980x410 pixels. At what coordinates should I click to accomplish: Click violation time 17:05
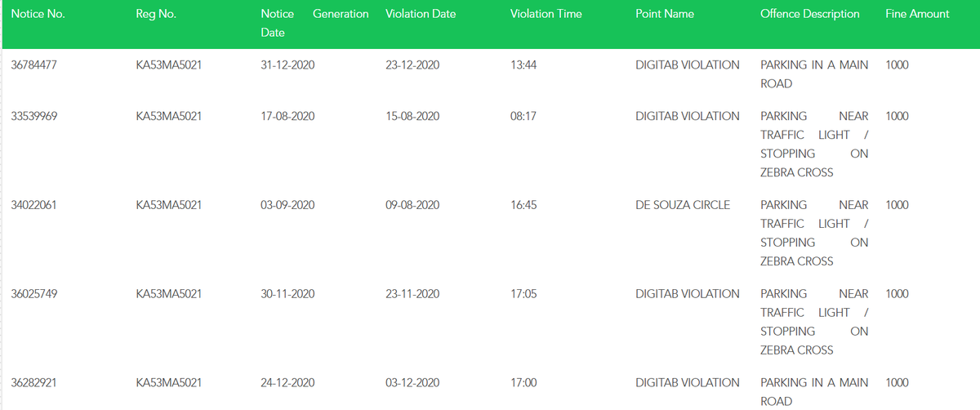coord(523,294)
